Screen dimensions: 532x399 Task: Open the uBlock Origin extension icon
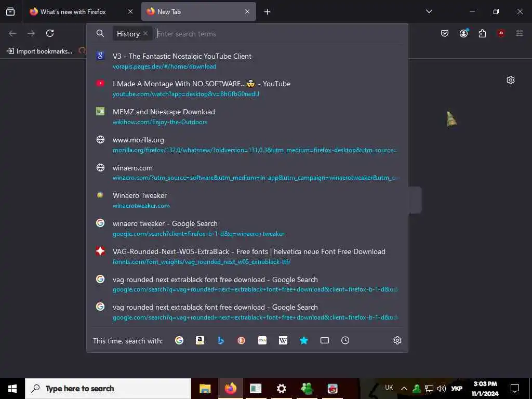501,33
